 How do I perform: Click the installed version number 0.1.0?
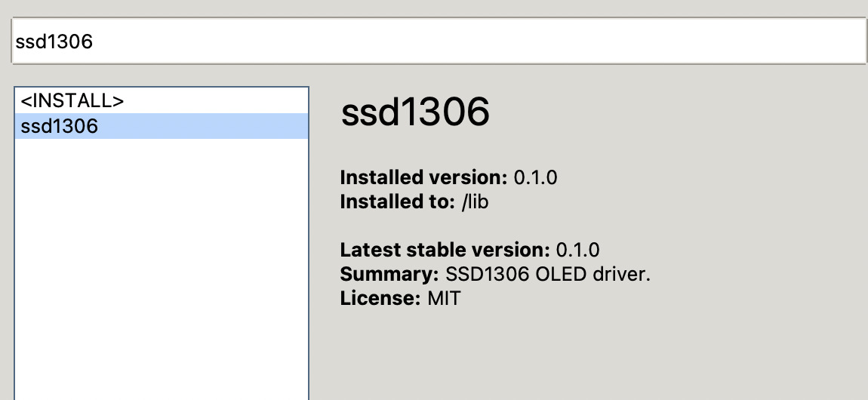pyautogui.click(x=535, y=178)
